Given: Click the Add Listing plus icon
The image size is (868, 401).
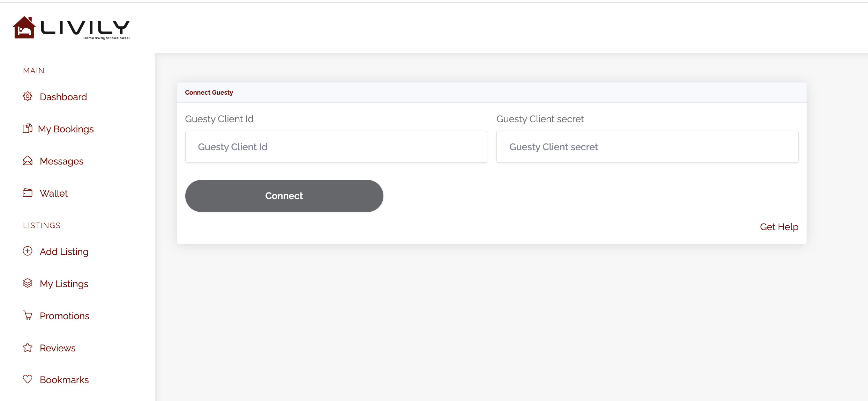Looking at the screenshot, I should tap(28, 251).
